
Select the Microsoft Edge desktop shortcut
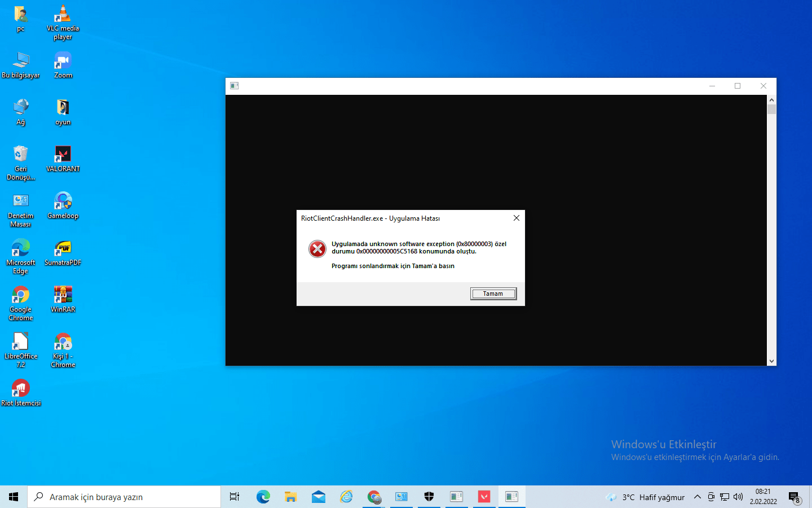(21, 257)
